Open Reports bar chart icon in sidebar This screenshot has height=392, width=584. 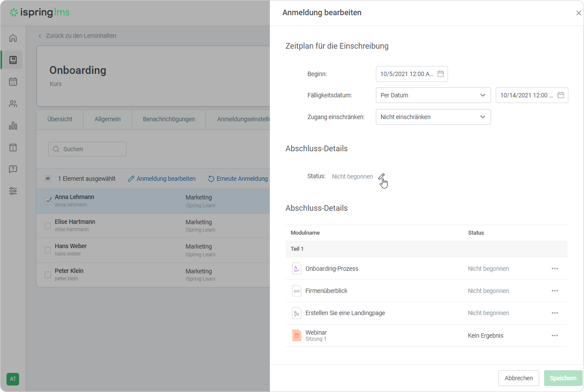(x=13, y=126)
